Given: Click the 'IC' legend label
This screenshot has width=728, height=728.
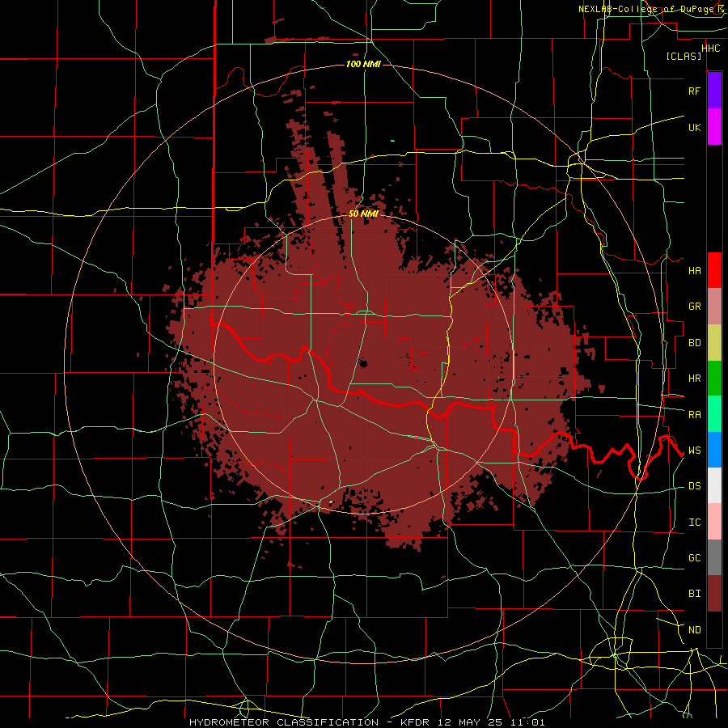Looking at the screenshot, I should (694, 522).
